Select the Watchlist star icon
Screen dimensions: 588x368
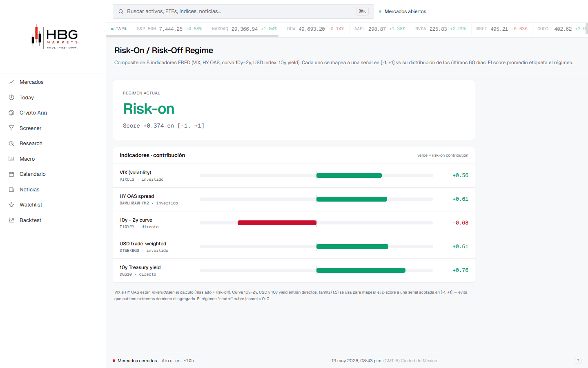(x=11, y=205)
